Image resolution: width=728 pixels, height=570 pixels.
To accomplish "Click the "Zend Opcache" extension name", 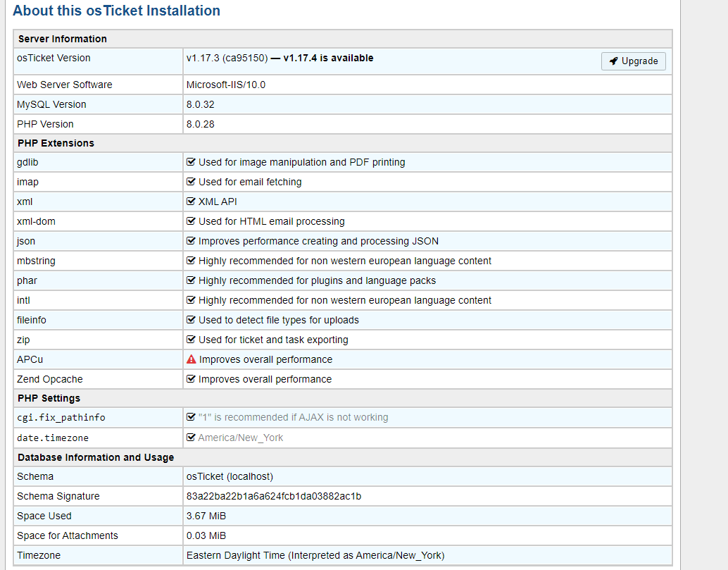I will click(50, 379).
